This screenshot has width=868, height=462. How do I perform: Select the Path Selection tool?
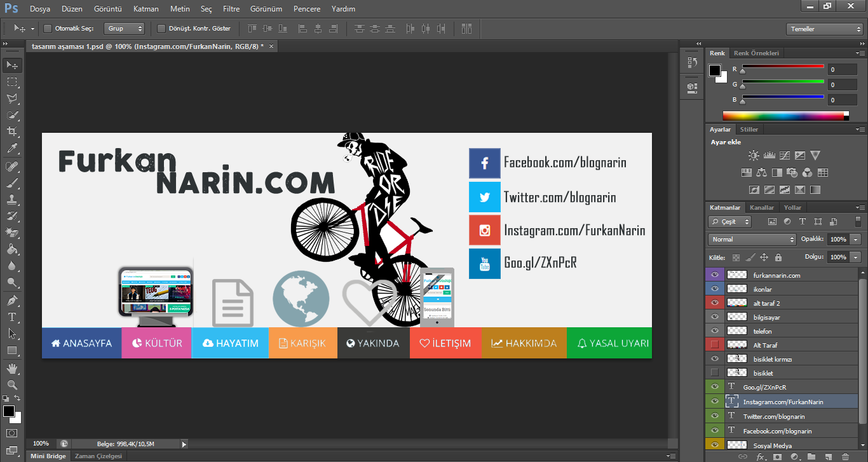pos(12,334)
